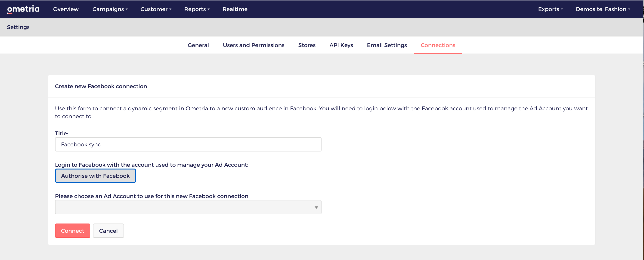Open the Demosite: Fashion account menu
The width and height of the screenshot is (644, 260).
[x=603, y=9]
